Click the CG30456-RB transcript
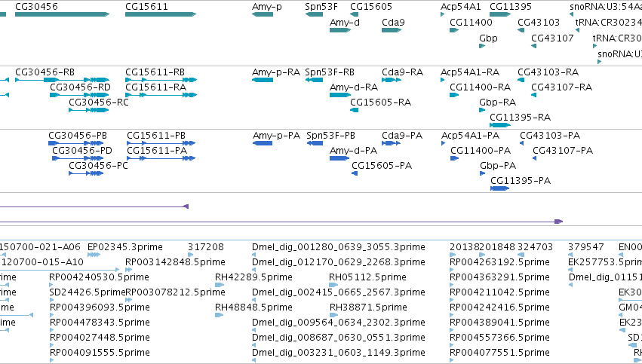 [62, 80]
